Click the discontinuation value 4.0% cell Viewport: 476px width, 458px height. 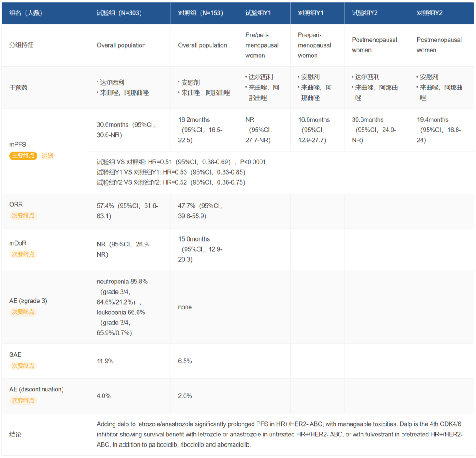click(104, 396)
